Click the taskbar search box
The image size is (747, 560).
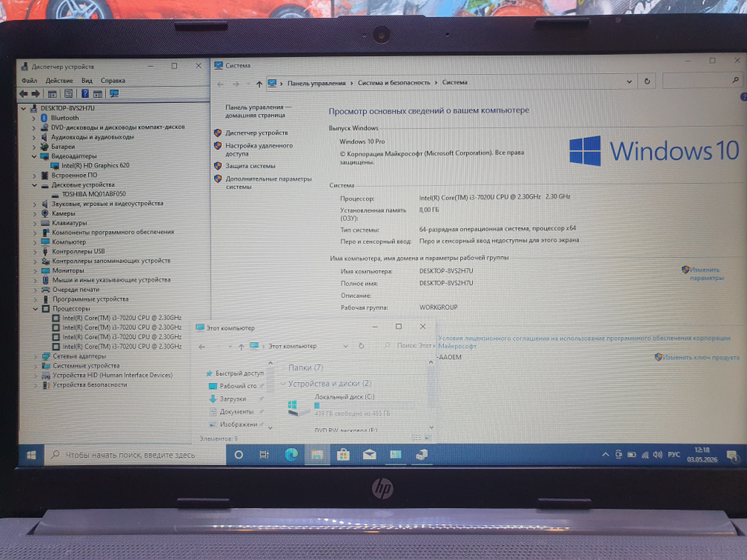(x=135, y=455)
